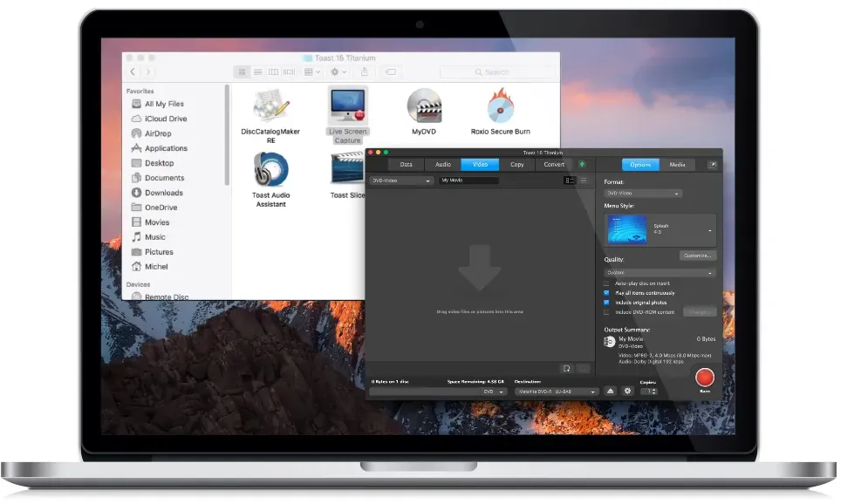Open the DVD disc size dropdown
The width and height of the screenshot is (841, 504).
[x=494, y=392]
